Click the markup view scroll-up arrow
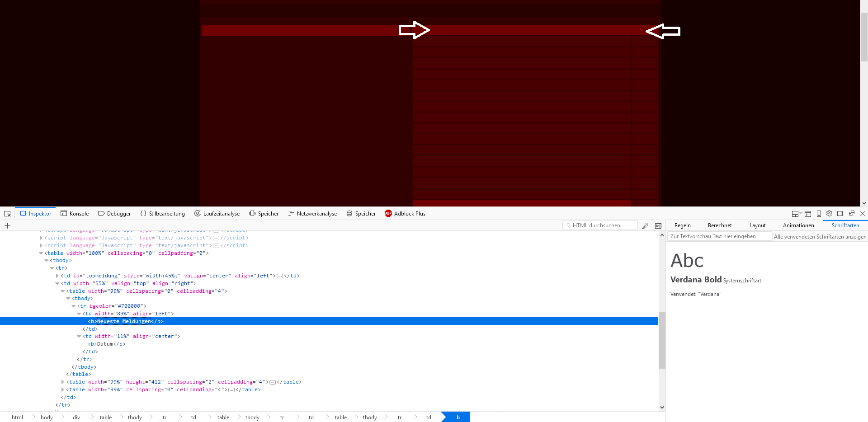868x422 pixels. click(662, 235)
